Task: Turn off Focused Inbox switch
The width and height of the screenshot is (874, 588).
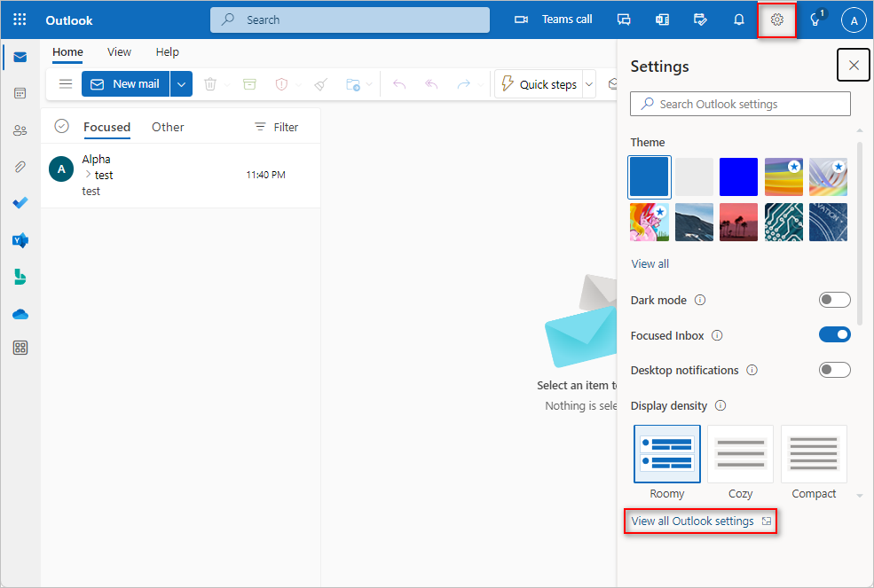Action: [x=834, y=334]
